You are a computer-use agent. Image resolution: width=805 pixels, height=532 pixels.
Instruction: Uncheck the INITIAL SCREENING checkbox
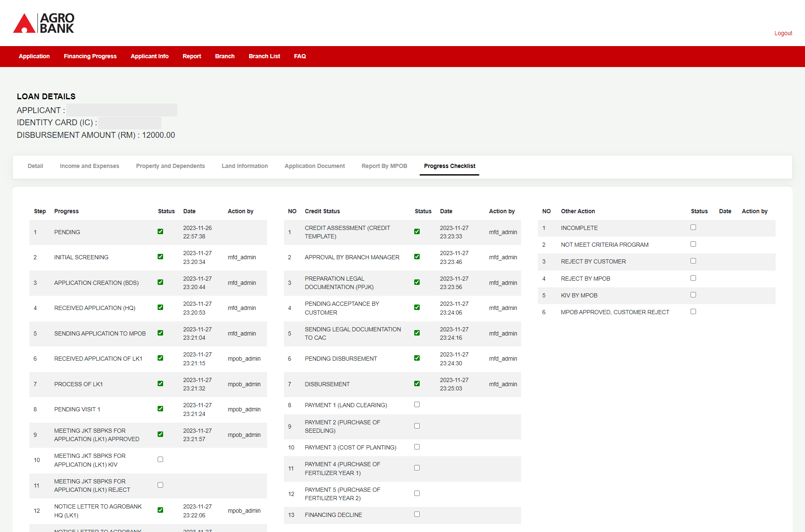click(x=160, y=257)
